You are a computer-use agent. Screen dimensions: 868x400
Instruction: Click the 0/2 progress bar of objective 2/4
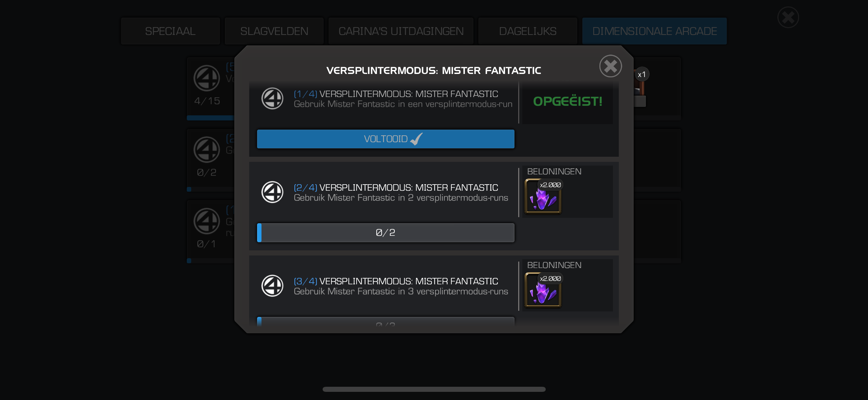(386, 233)
